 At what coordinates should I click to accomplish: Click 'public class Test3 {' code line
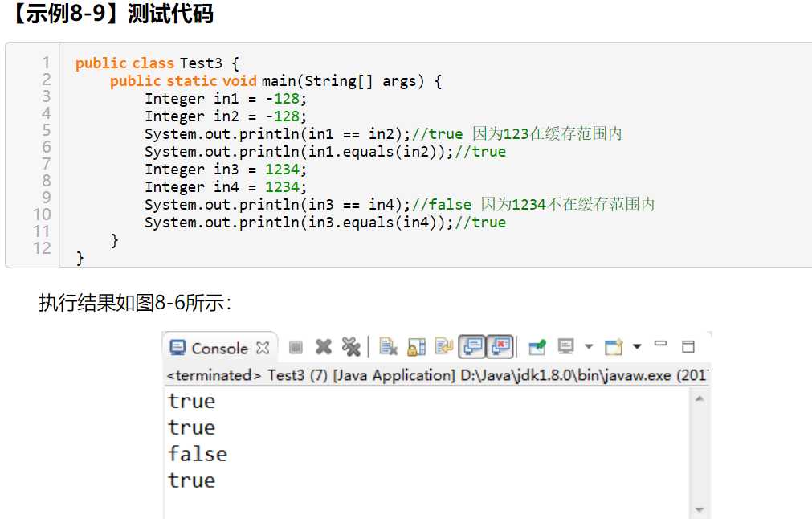[157, 63]
